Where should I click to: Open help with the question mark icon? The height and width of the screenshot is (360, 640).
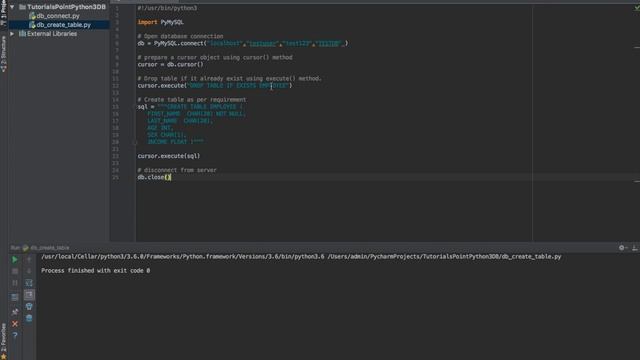(x=15, y=335)
